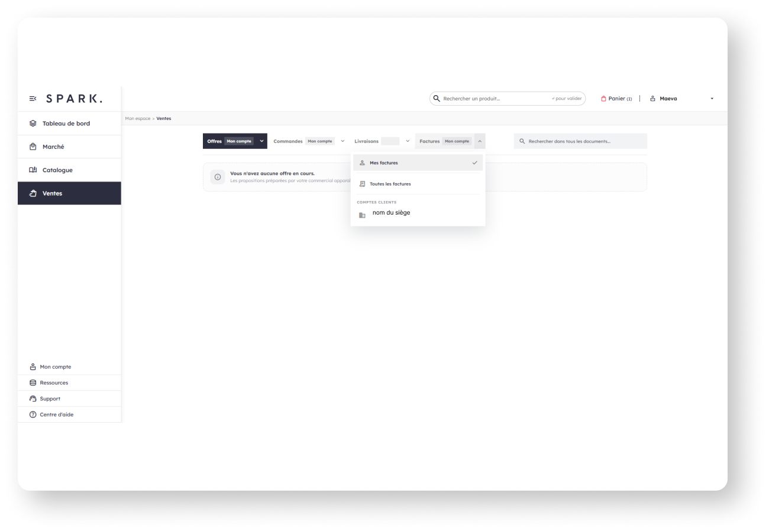Click the Mon compte badge on Factures
The width and height of the screenshot is (769, 532).
tap(457, 141)
